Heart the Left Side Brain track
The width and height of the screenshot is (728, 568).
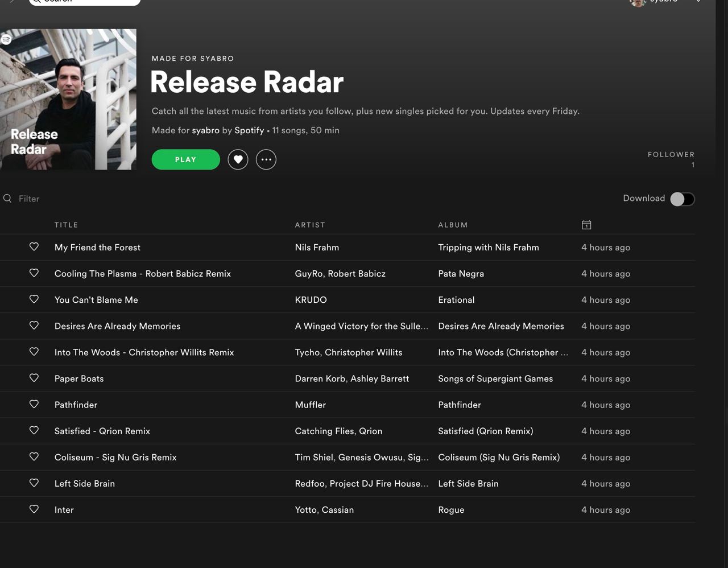click(34, 483)
